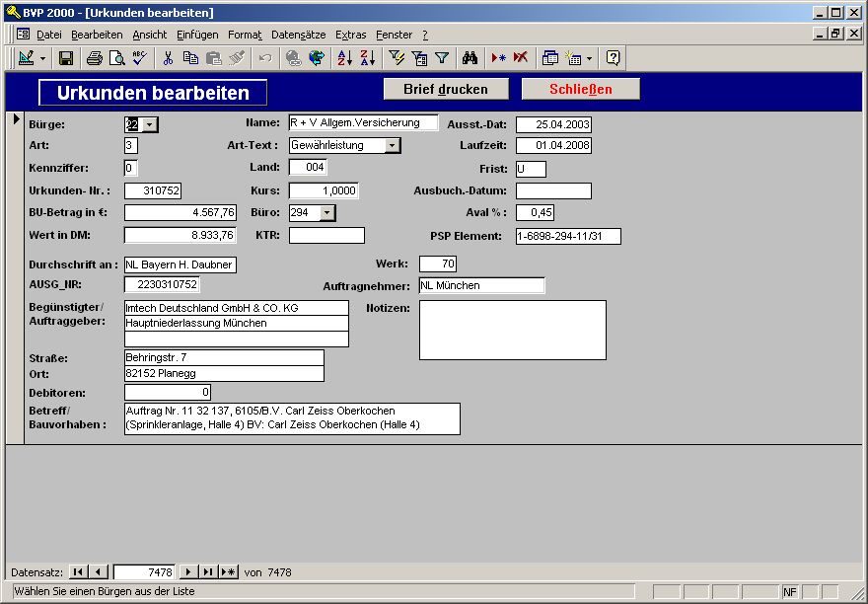Open the Extras menu
This screenshot has height=604, width=868.
click(350, 35)
